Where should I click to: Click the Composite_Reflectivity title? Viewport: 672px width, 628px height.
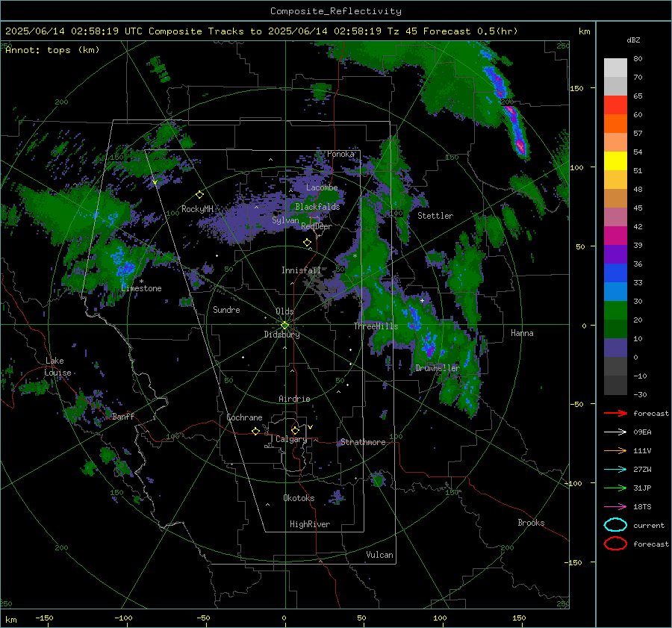[335, 11]
